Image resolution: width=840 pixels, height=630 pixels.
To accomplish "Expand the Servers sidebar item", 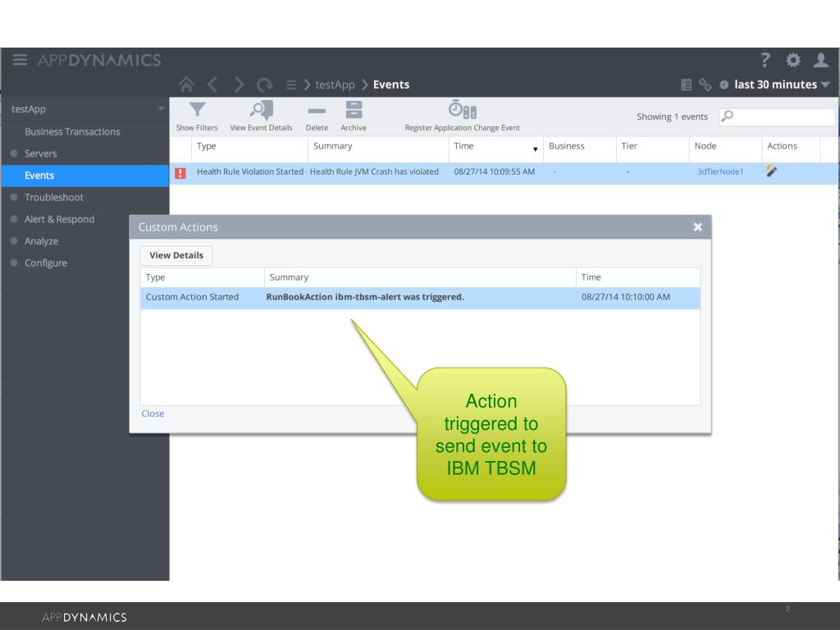I will [14, 153].
